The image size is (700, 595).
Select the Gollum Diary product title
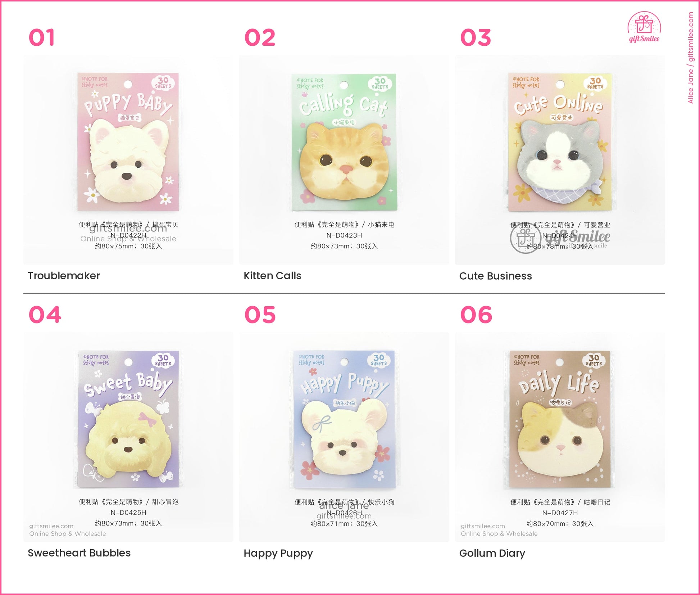(492, 553)
